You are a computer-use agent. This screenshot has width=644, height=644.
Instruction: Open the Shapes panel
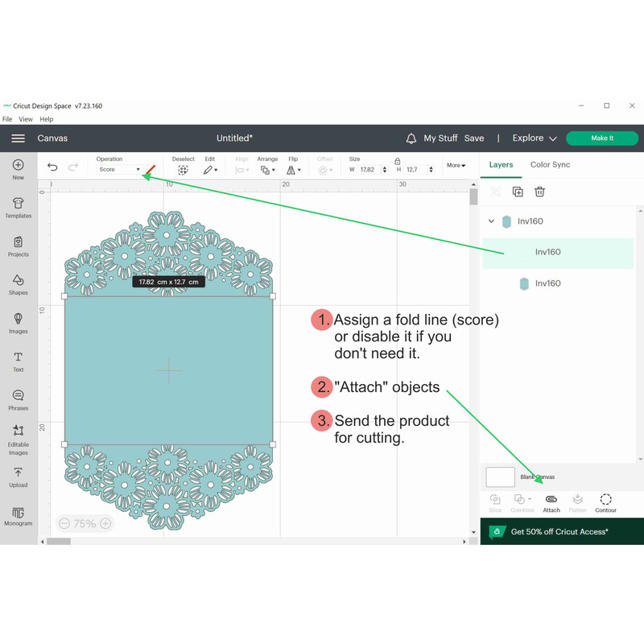pos(18,284)
